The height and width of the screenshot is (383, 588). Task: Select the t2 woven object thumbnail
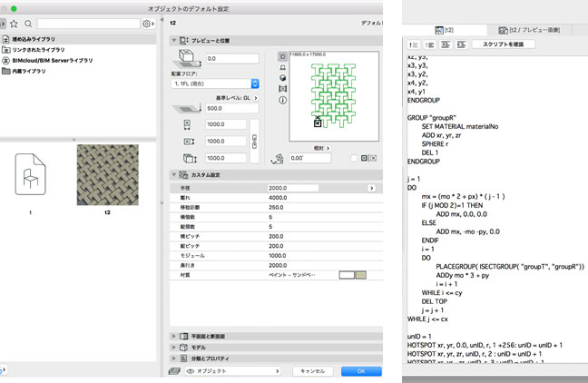pyautogui.click(x=107, y=175)
